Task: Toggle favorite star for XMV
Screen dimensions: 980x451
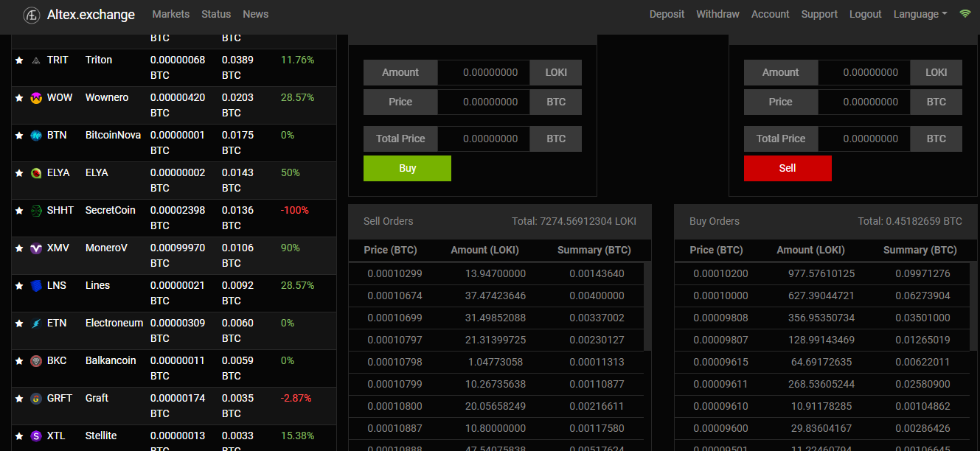Action: (x=19, y=248)
